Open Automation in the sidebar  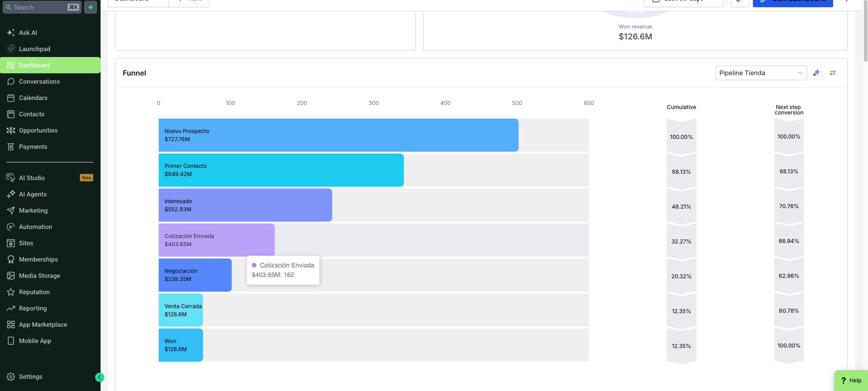[x=50, y=227]
